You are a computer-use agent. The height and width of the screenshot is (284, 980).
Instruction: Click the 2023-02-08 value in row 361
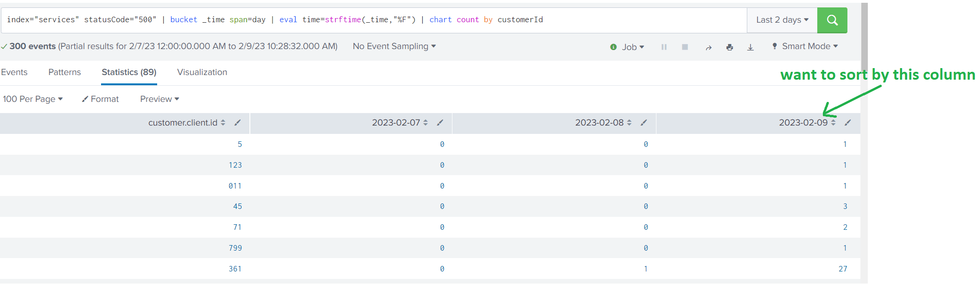pyautogui.click(x=646, y=269)
